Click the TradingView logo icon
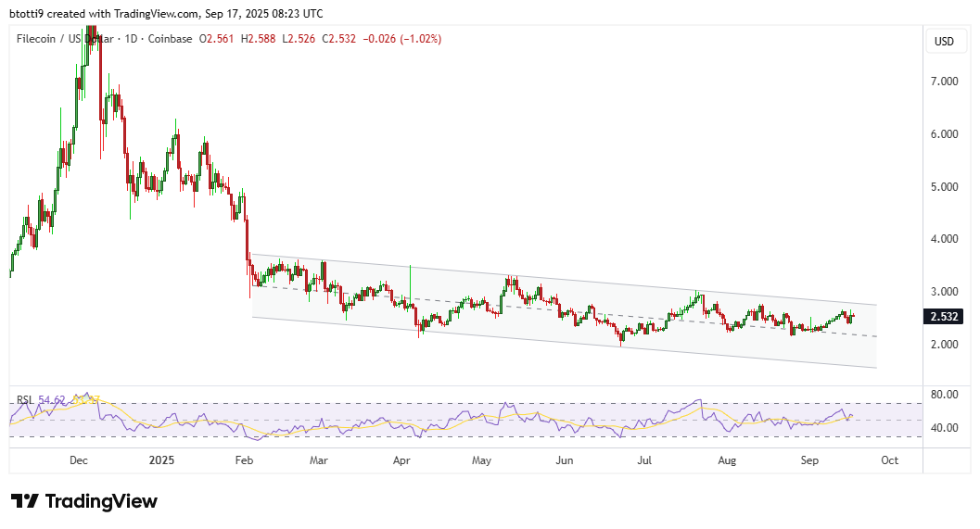The width and height of the screenshot is (980, 529). pyautogui.click(x=25, y=501)
